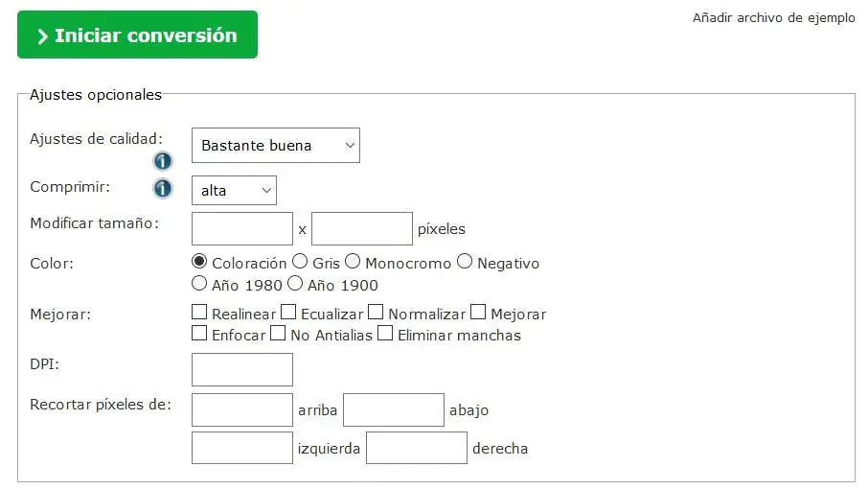Select the Año 1900 radio option
The width and height of the screenshot is (868, 490).
(x=295, y=284)
